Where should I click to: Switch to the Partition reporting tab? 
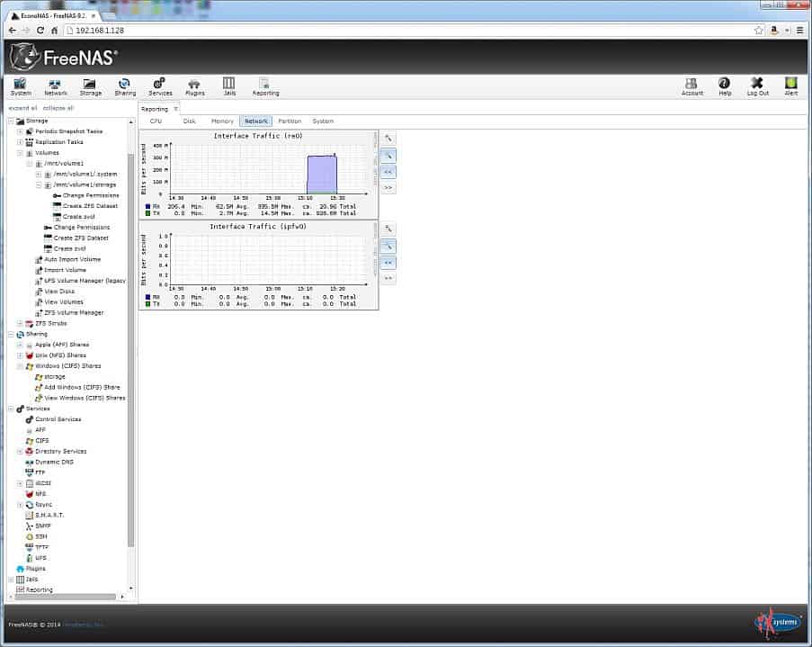(290, 121)
